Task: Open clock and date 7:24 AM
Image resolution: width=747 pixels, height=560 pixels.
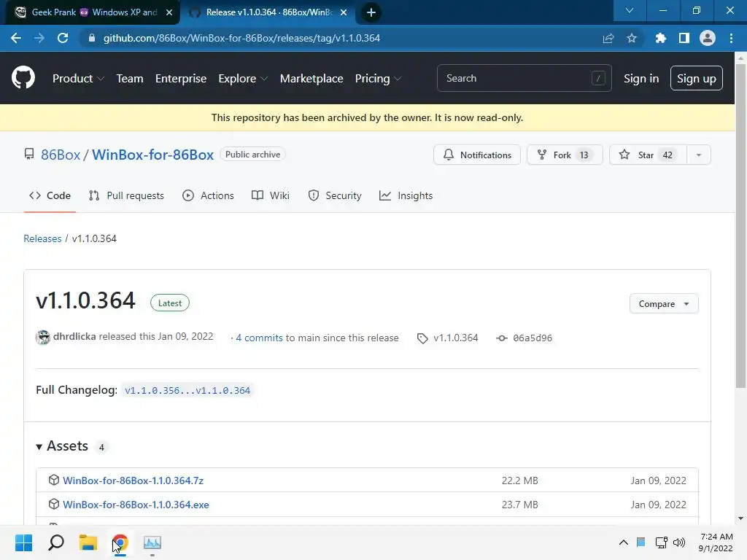Action: pyautogui.click(x=716, y=542)
